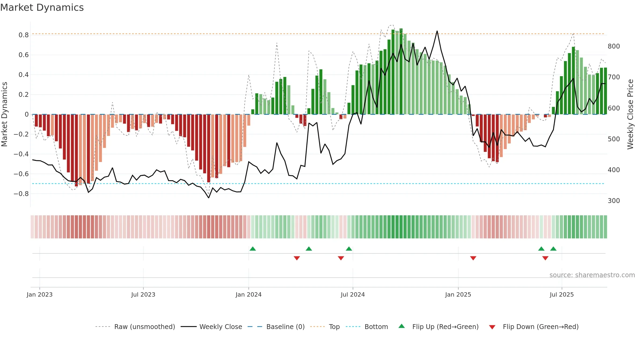644x362 pixels.
Task: Toggle the Raw (unsmoothed) legend entry
Action: 135,327
